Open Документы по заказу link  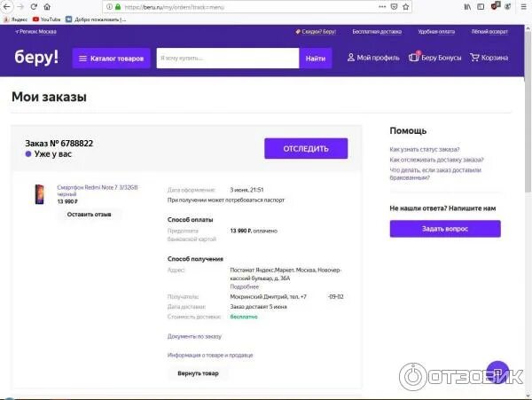(x=194, y=336)
